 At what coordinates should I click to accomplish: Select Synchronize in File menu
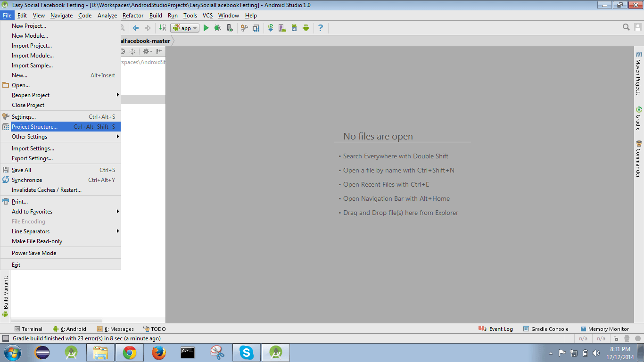pos(60,180)
